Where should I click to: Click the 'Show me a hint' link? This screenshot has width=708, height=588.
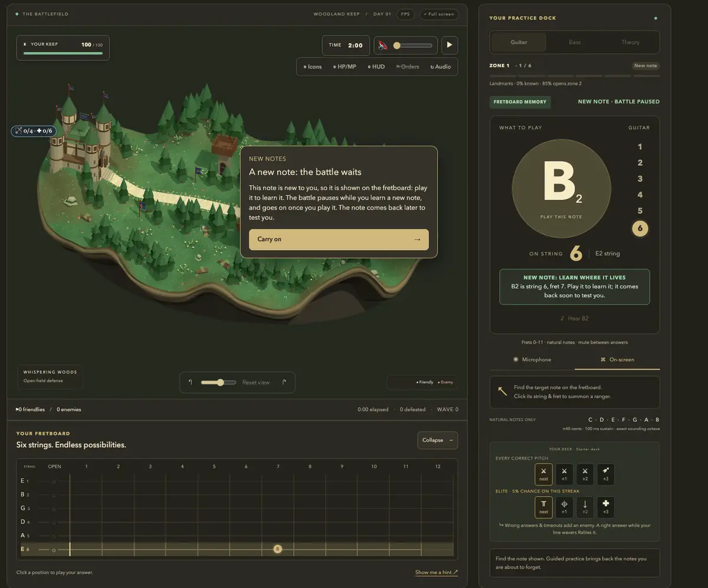[x=437, y=572]
